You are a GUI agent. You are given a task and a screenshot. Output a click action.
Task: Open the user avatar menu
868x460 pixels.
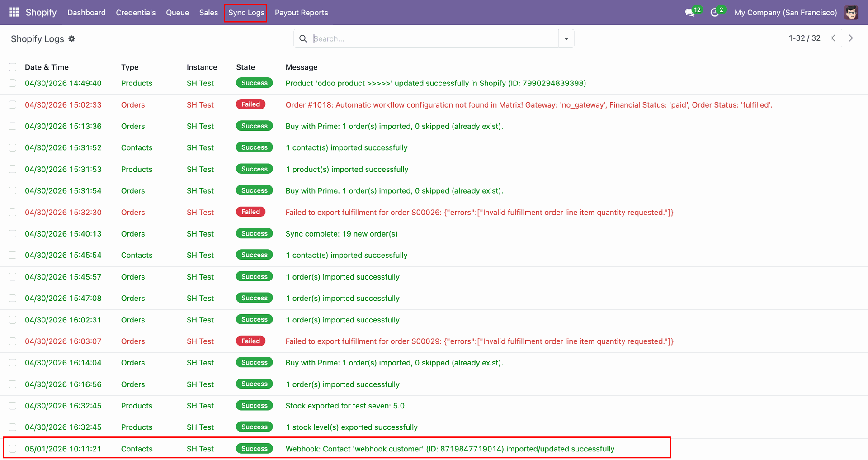851,13
